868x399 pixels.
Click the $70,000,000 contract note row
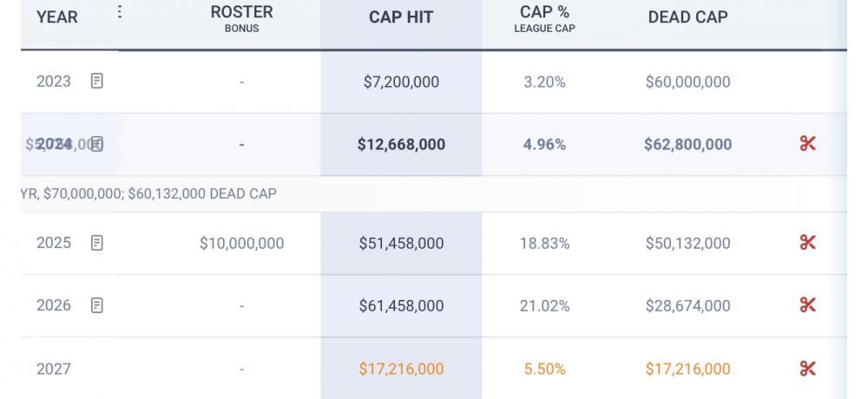(x=148, y=193)
